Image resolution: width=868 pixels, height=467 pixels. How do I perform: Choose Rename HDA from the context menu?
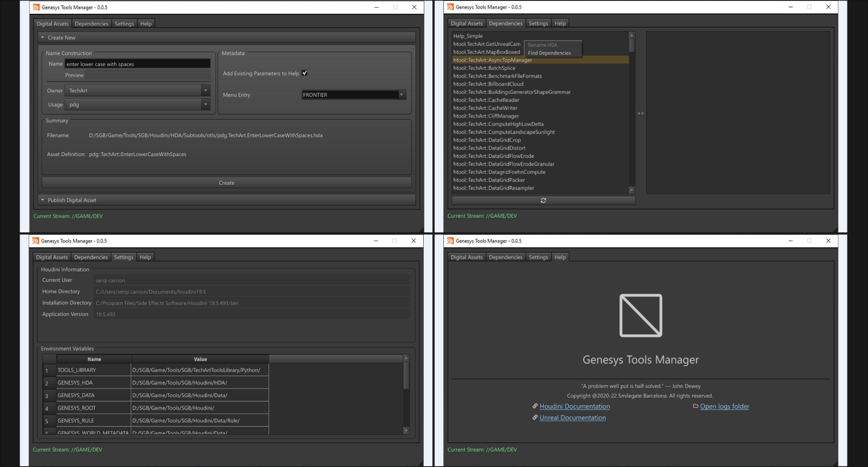point(553,45)
